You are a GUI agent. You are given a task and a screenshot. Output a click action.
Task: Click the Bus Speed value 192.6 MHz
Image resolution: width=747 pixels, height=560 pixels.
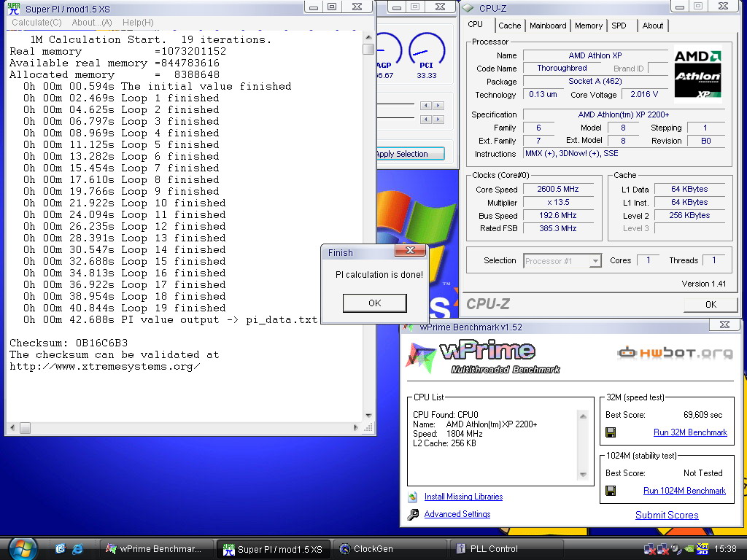[558, 215]
